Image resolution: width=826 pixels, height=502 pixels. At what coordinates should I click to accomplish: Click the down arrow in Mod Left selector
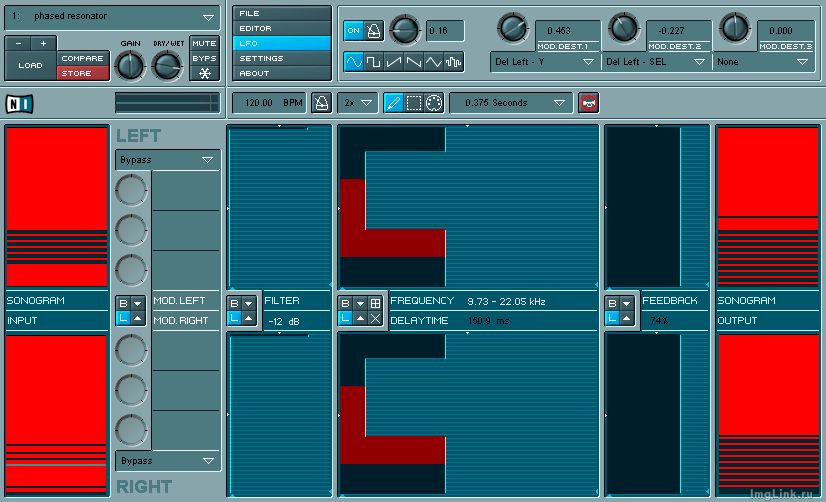click(x=137, y=303)
